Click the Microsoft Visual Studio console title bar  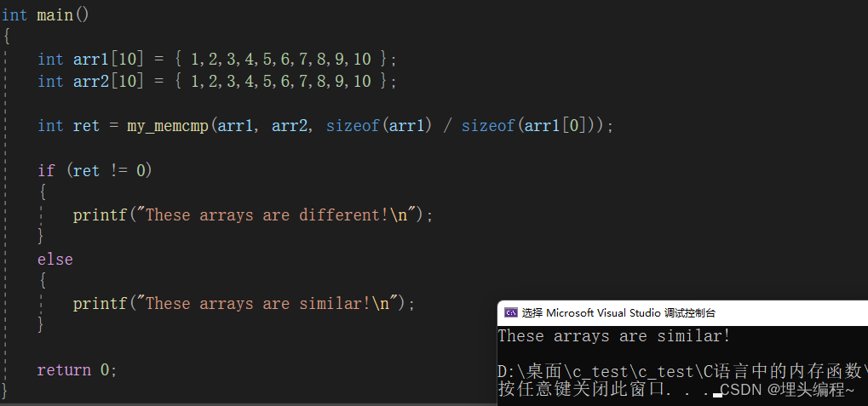[630, 312]
